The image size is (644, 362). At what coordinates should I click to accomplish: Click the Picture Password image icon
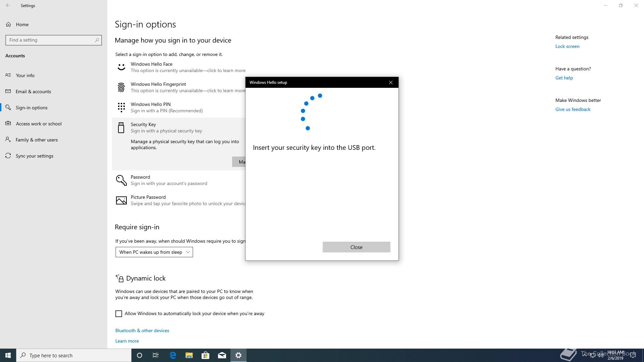point(121,200)
